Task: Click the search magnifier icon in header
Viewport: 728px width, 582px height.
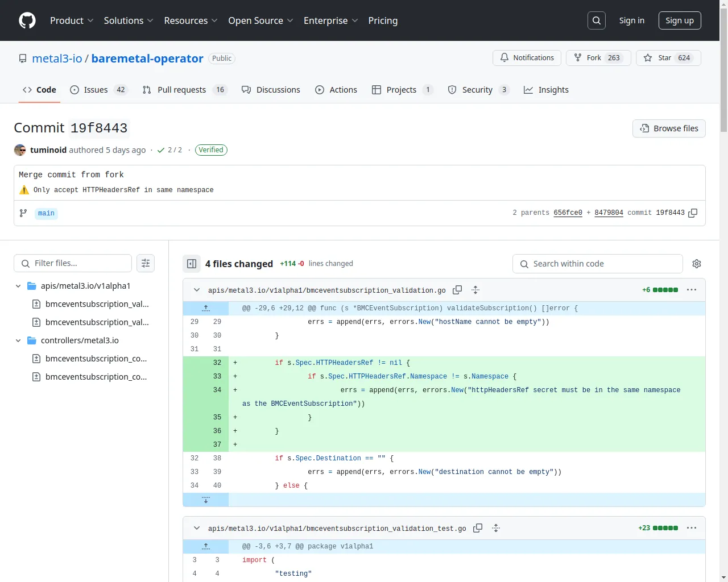Action: 597,20
